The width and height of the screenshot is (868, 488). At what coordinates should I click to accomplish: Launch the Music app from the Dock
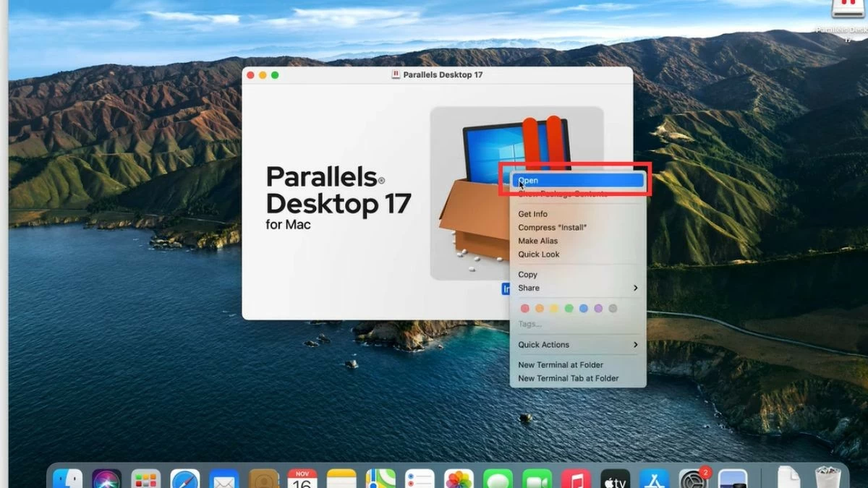coord(576,477)
